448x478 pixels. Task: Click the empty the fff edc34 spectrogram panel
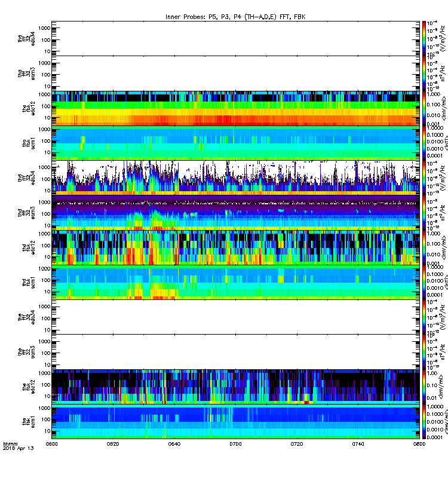click(x=235, y=317)
